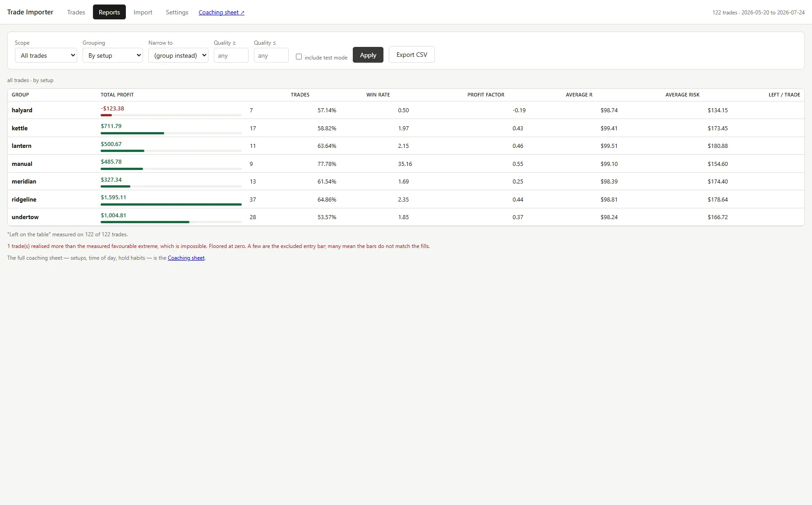Click the Apply button
This screenshot has width=812, height=505.
coord(368,55)
